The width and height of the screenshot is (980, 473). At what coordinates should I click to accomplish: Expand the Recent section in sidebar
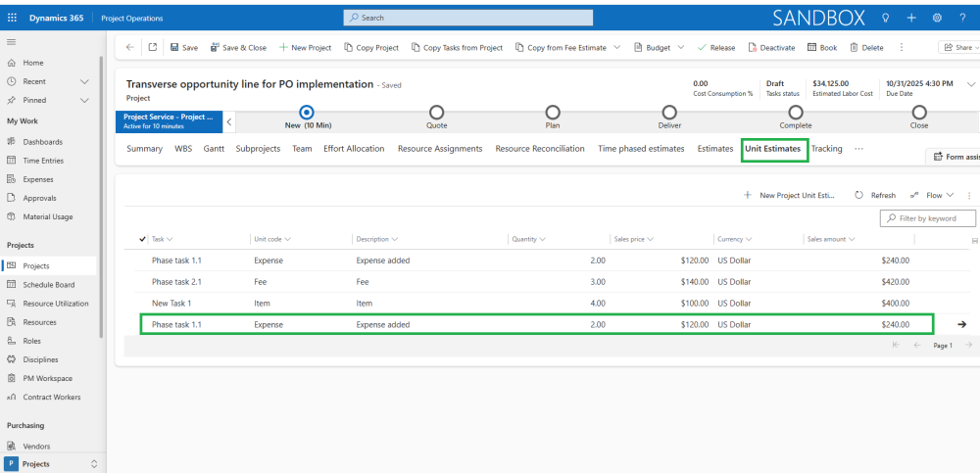84,81
